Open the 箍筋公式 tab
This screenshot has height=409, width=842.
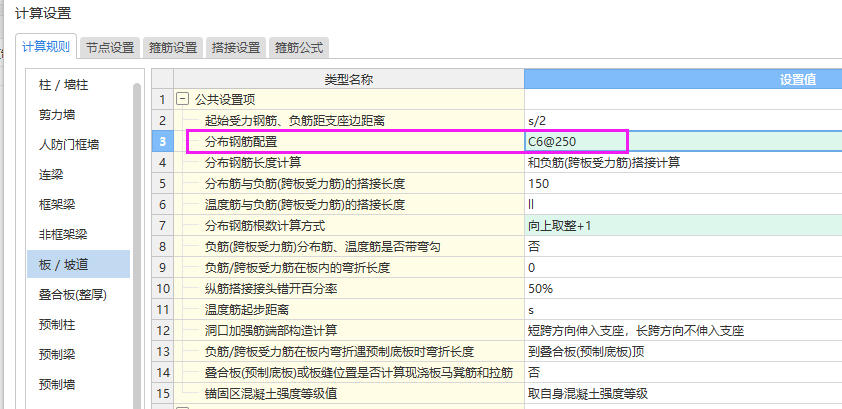click(x=299, y=48)
